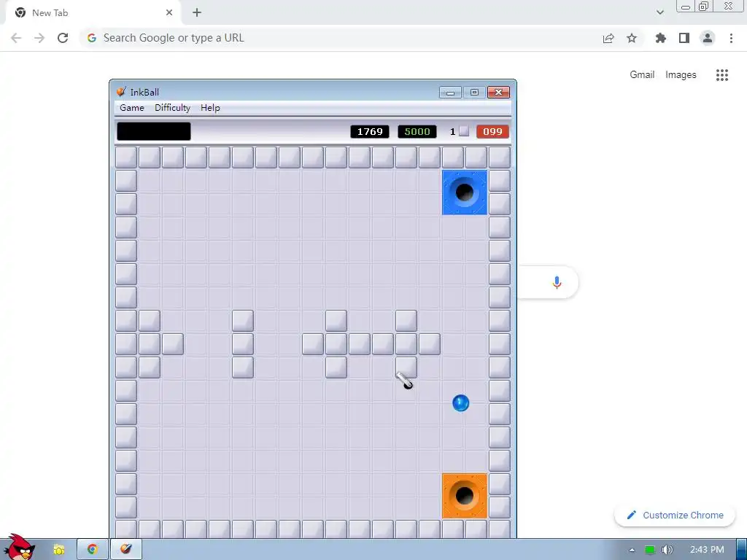Click the gray next-ball indicator square
Viewport: 747px width, 560px height.
click(464, 131)
